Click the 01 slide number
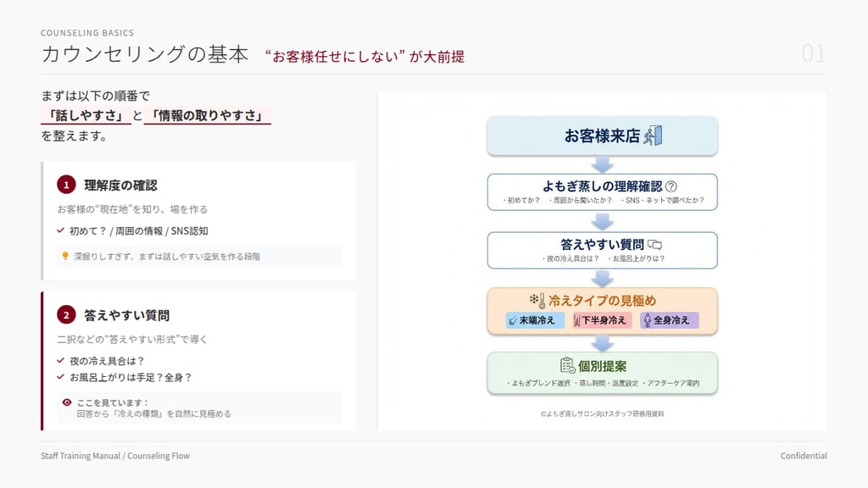This screenshot has height=488, width=868. pyautogui.click(x=813, y=54)
